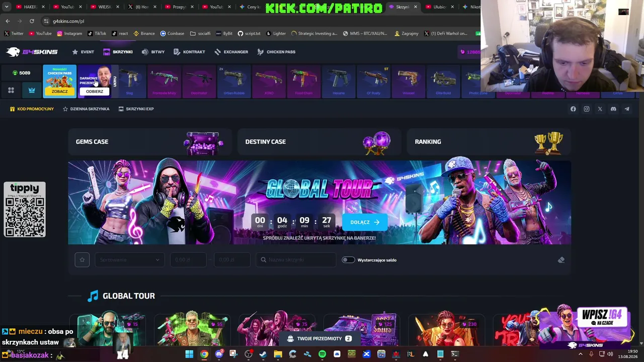Open Steam from the taskbar

(x=263, y=354)
